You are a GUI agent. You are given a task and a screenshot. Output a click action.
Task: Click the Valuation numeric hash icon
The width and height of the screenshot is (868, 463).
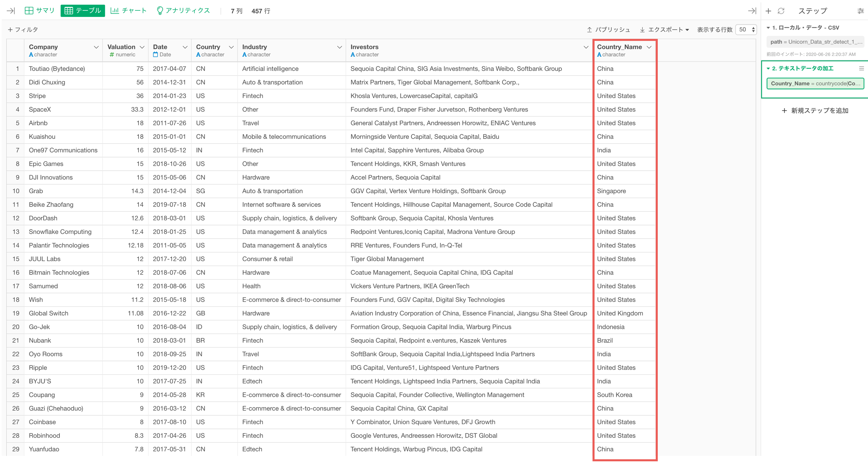[x=112, y=54]
